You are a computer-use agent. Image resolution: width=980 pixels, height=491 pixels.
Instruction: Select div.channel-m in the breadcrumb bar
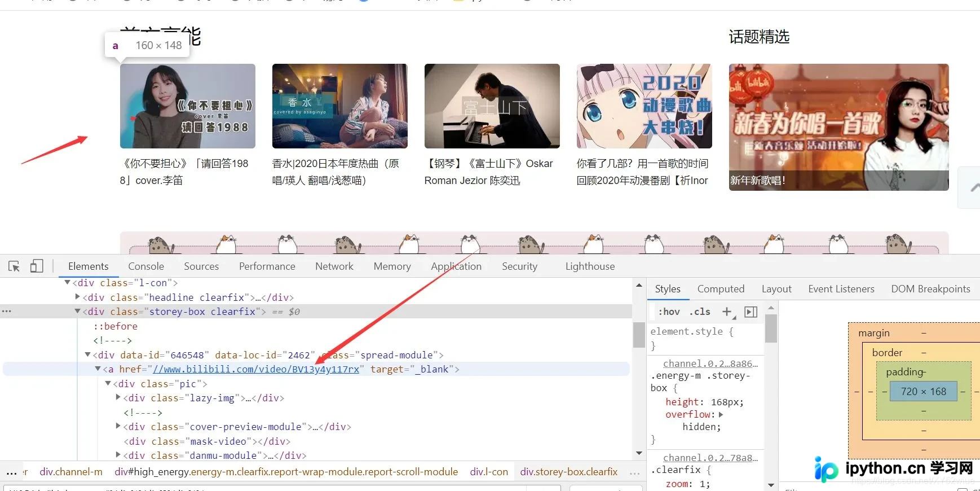(71, 472)
